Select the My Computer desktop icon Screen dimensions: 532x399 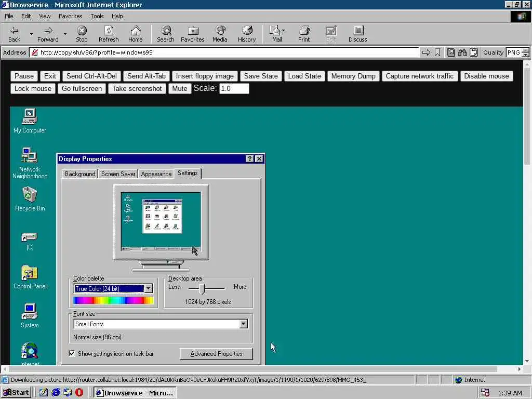(30, 121)
